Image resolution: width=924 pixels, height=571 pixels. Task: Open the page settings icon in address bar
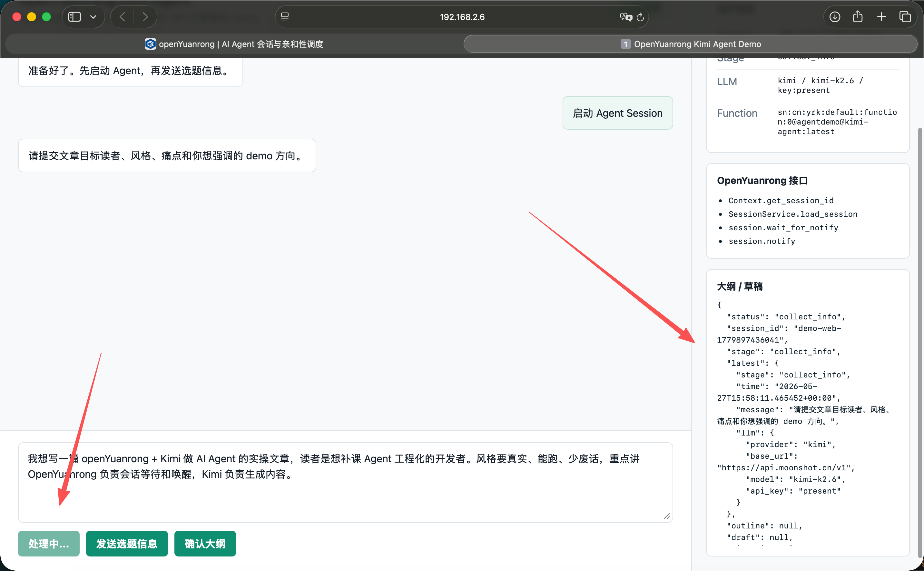[285, 17]
